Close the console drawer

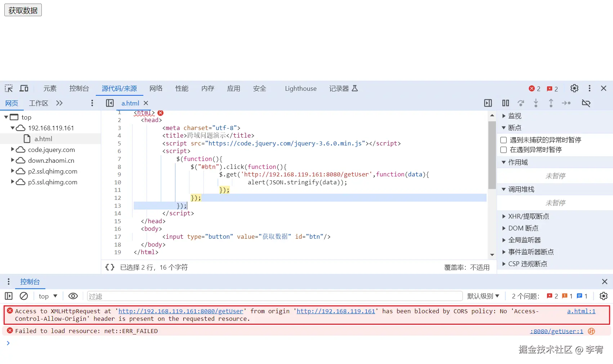605,282
